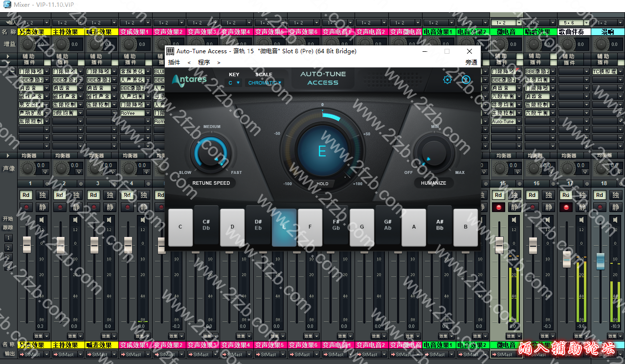This screenshot has height=364, width=625.
Task: Select fader group tab 2 at left
Action: click(x=8, y=247)
